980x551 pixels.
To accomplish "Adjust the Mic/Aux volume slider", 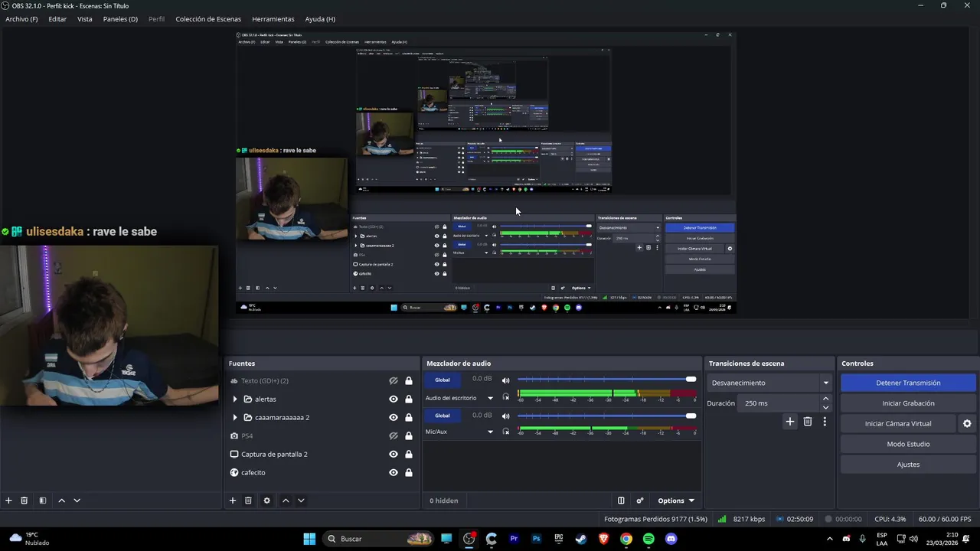I will pos(607,416).
